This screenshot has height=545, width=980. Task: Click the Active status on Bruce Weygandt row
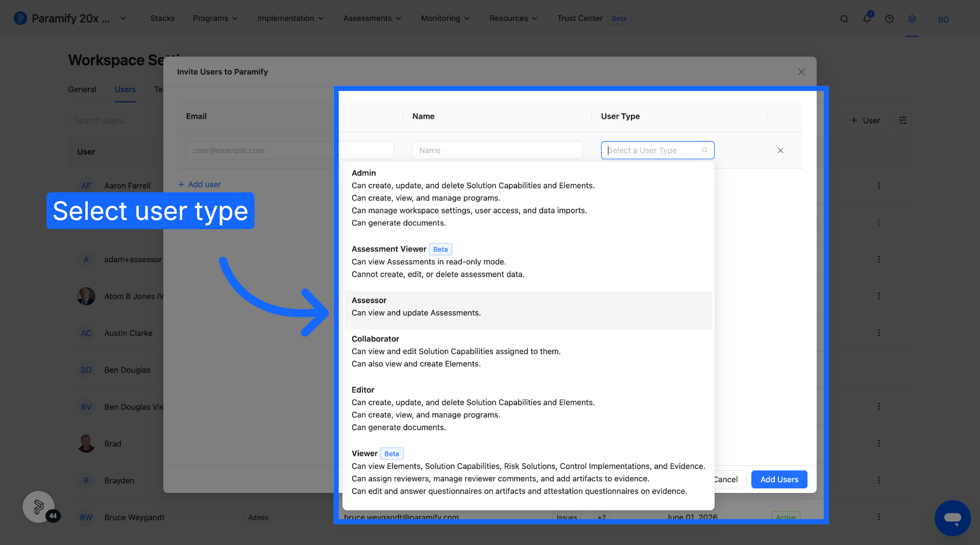click(x=786, y=517)
